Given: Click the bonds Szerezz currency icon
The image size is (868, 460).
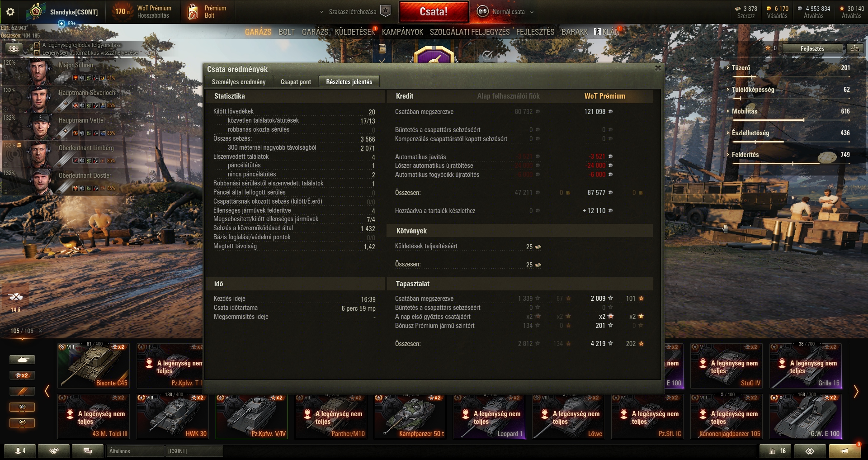Looking at the screenshot, I should (x=738, y=9).
